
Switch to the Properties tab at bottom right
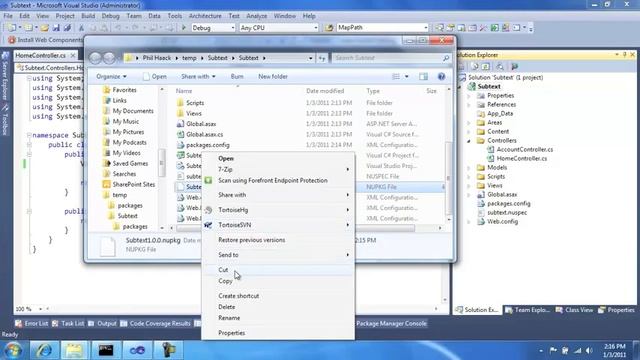click(x=616, y=310)
